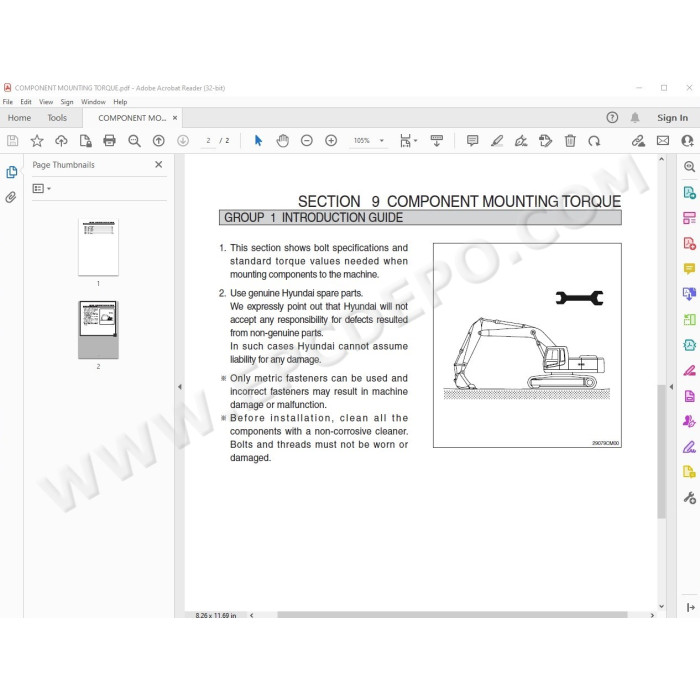Click the scroll up arrow
This screenshot has height=700, width=700.
coord(662,159)
